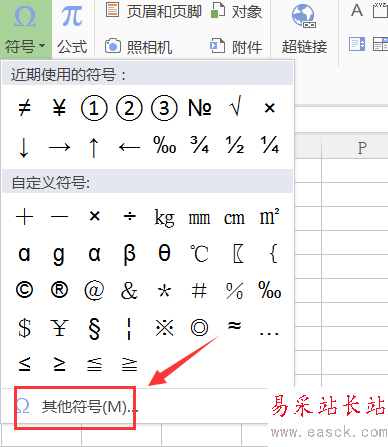Insert the ≧ greater-over-equal symbol

click(129, 364)
